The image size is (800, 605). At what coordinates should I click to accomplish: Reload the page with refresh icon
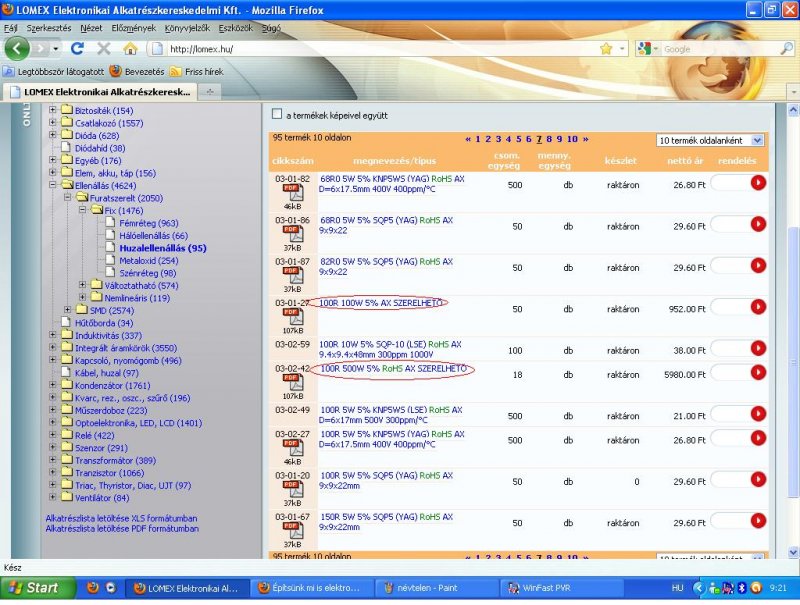78,48
